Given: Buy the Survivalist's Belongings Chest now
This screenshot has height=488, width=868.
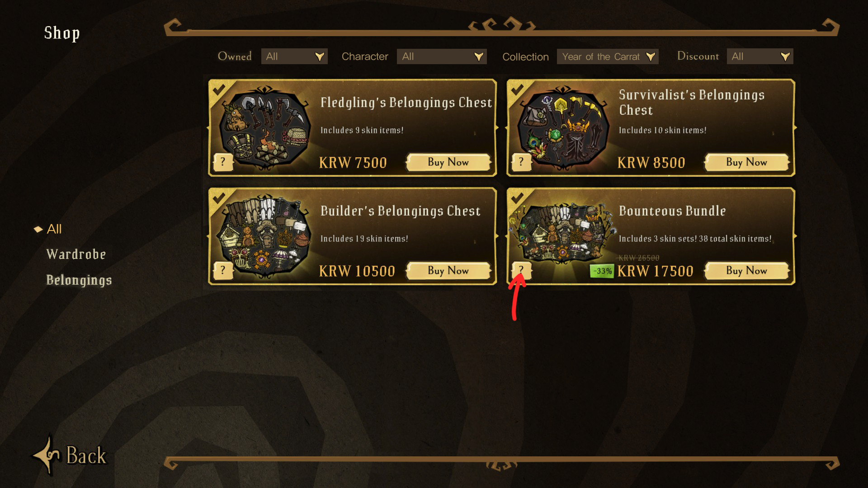Looking at the screenshot, I should [747, 162].
